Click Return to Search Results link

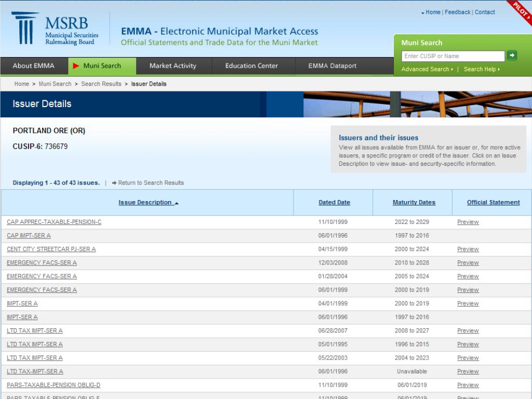coord(150,183)
